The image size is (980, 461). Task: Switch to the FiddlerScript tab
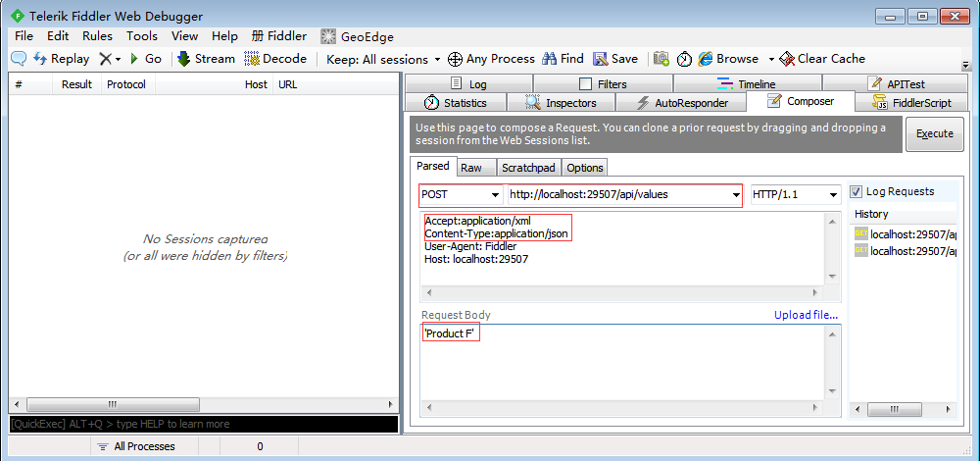[911, 103]
